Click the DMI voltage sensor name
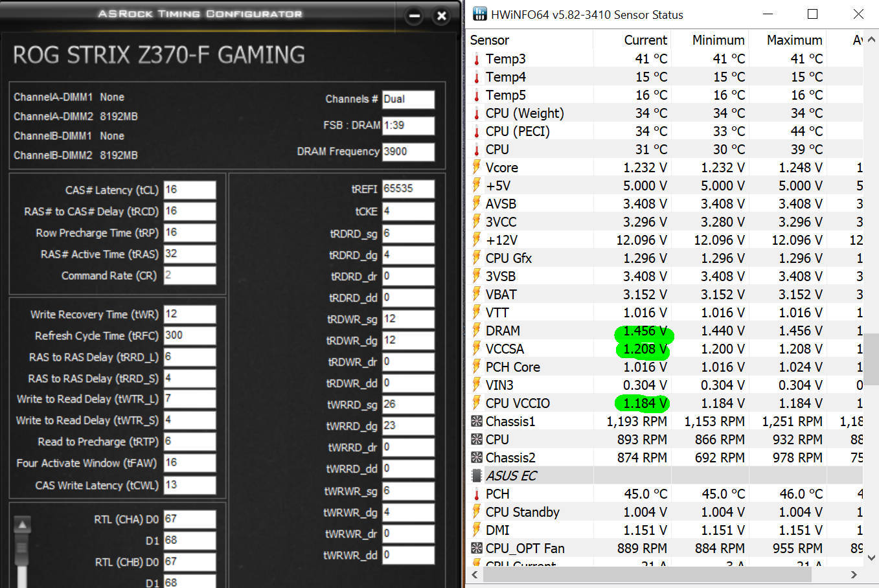879x588 pixels. [x=497, y=530]
